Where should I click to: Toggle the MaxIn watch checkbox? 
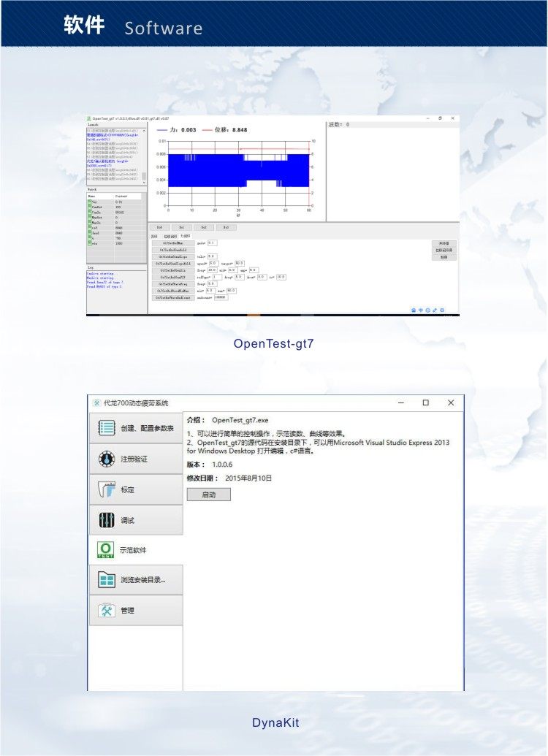click(89, 222)
